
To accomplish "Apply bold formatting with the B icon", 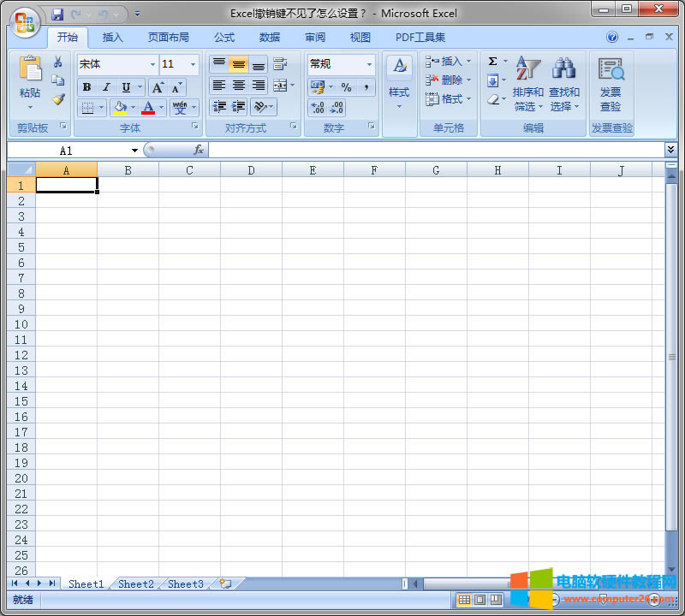I will point(86,86).
